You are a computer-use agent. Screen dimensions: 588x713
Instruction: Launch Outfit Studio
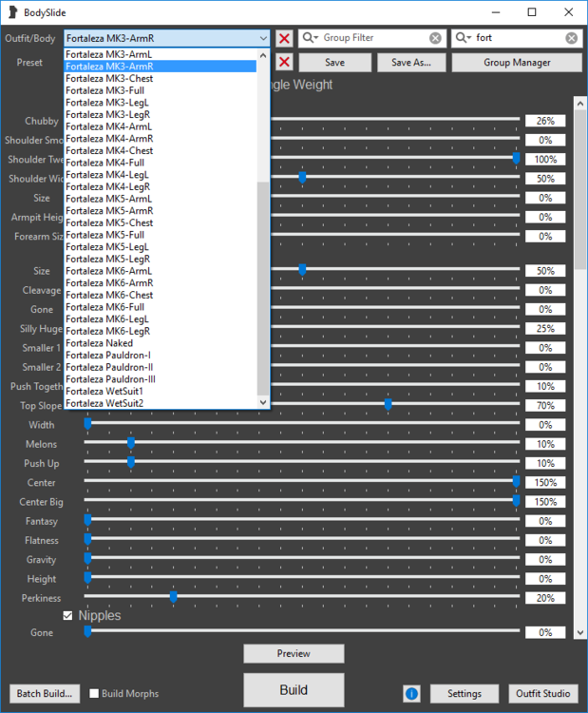[x=543, y=693]
